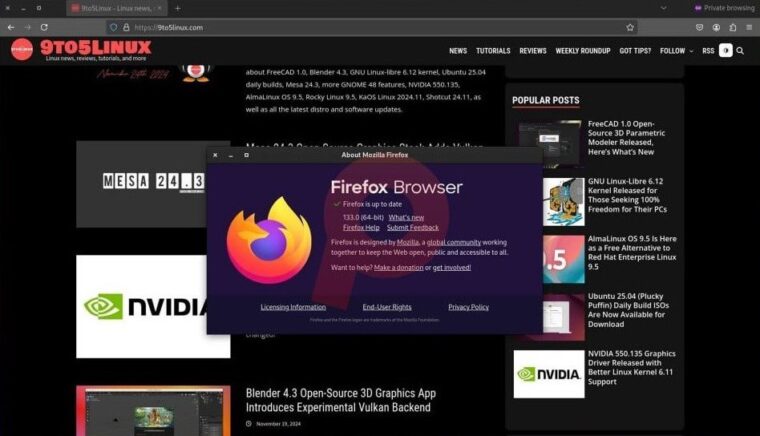Image resolution: width=760 pixels, height=436 pixels.
Task: Click the Make a donation link
Action: (398, 267)
